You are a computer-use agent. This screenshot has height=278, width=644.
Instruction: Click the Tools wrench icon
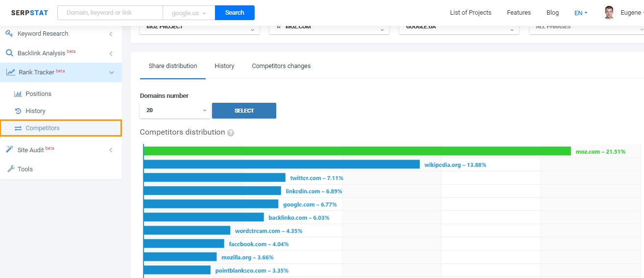coord(10,169)
